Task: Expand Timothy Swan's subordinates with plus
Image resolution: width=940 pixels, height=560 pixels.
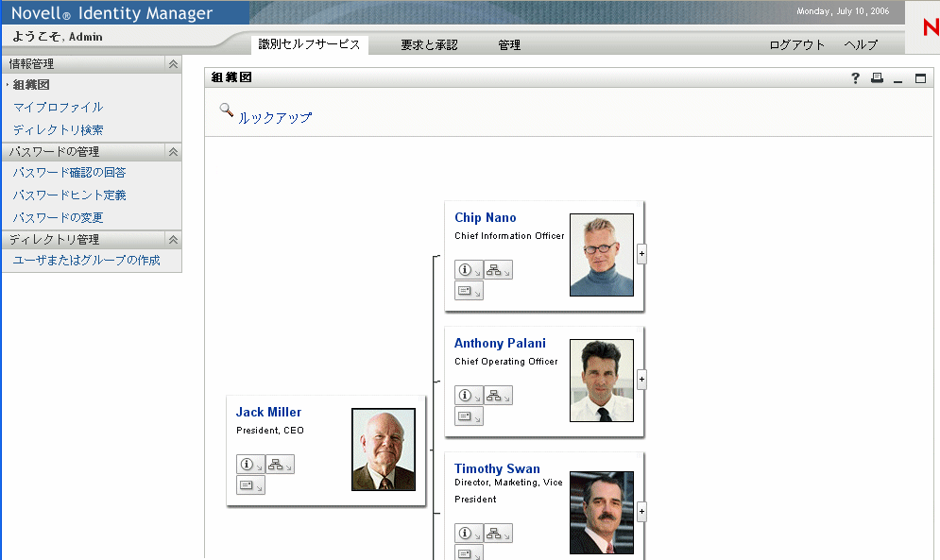Action: (641, 512)
